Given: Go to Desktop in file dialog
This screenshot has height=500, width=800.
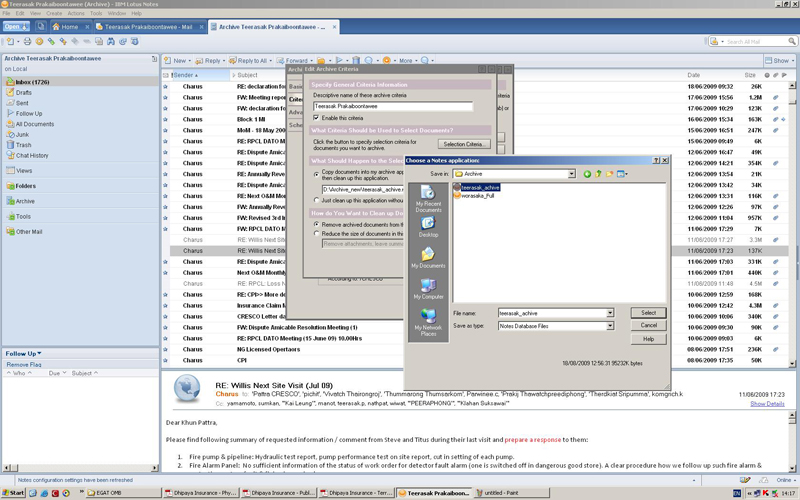Looking at the screenshot, I should (x=428, y=227).
